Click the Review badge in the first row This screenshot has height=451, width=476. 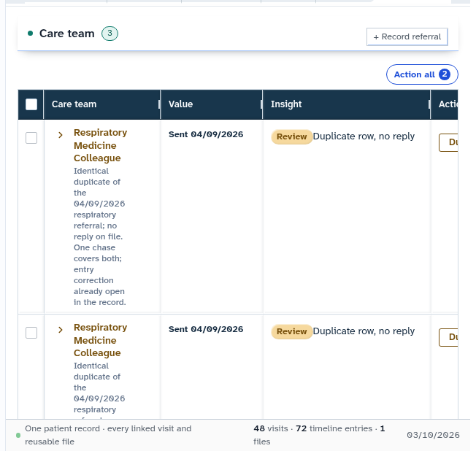click(x=291, y=136)
